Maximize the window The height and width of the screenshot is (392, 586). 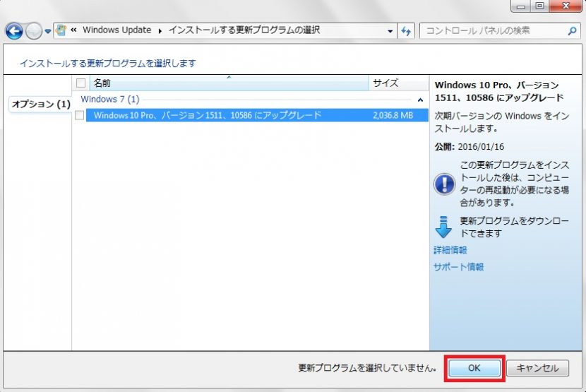(x=539, y=6)
